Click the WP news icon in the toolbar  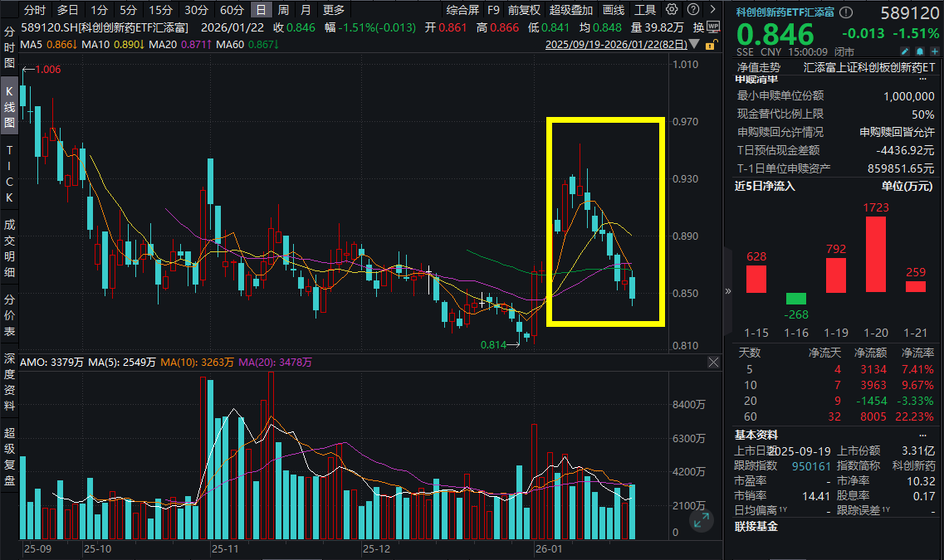point(713,27)
